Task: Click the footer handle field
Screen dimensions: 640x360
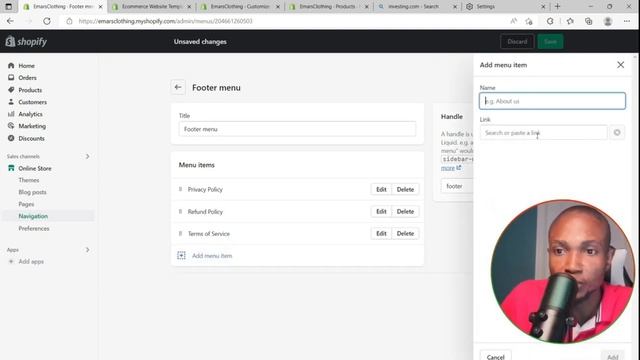Action: (x=457, y=186)
